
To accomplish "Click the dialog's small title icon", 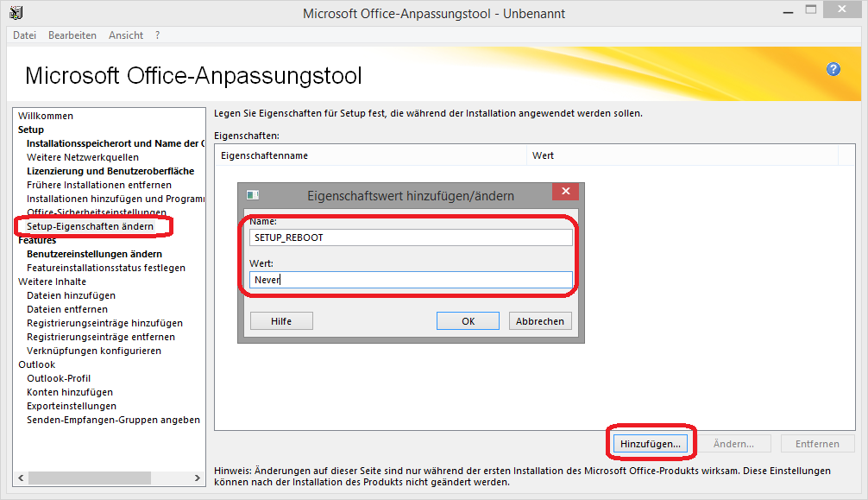I will click(x=253, y=195).
